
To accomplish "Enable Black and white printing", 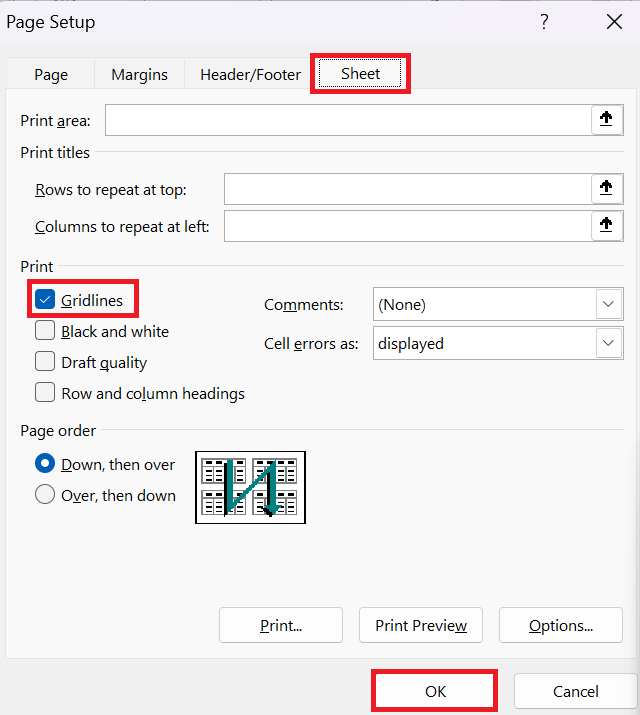I will coord(45,331).
